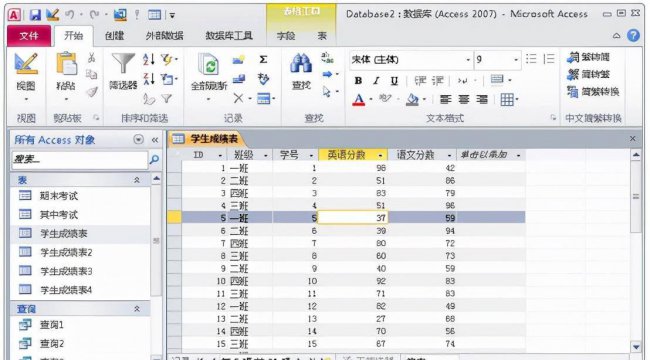Screen dimensions: 650x360
Task: Click the search magnifier in navigation pane
Action: pyautogui.click(x=154, y=159)
